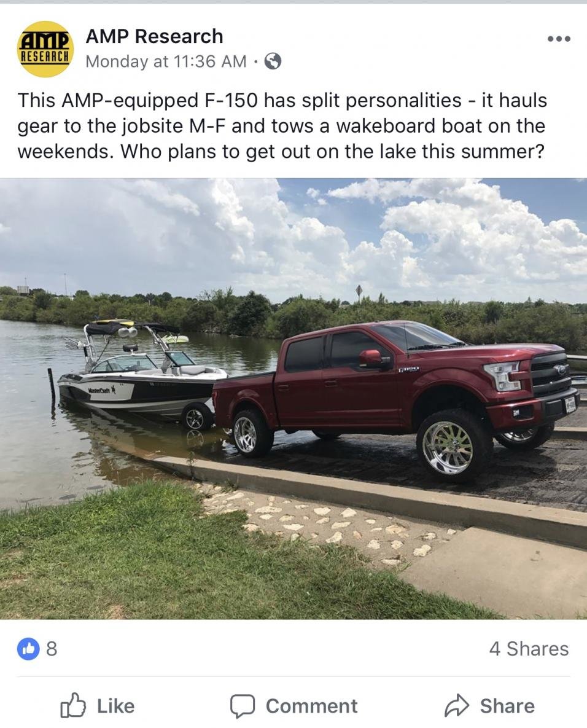The height and width of the screenshot is (728, 587).
Task: Tap the Like thumbs-up outline icon
Action: coord(73,705)
